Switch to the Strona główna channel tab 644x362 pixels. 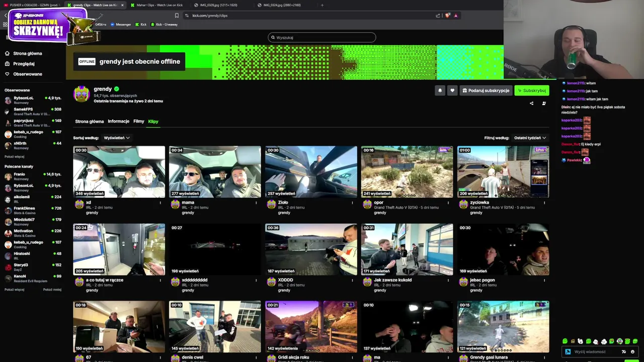[x=90, y=121]
